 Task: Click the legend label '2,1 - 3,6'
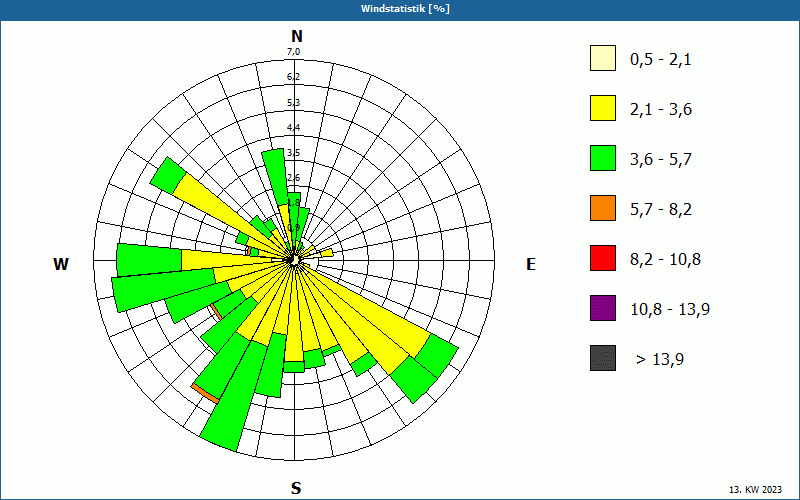coord(661,110)
